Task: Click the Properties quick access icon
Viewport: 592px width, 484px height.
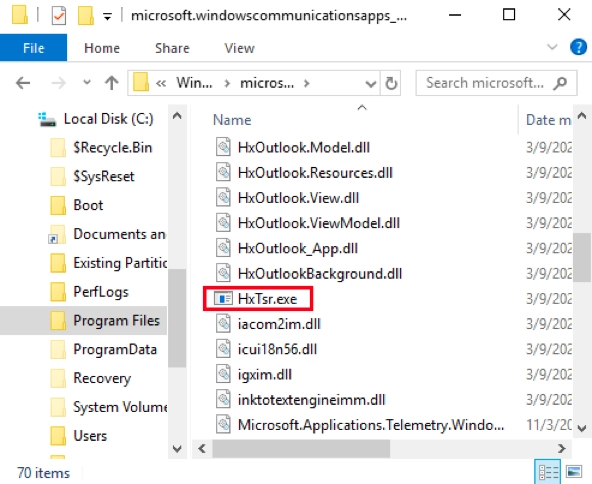Action: (x=59, y=15)
